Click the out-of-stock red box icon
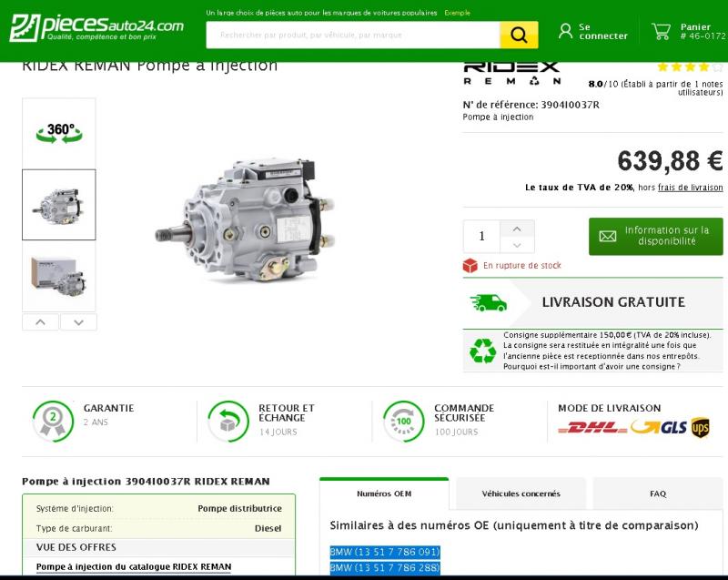This screenshot has width=728, height=580. point(470,266)
